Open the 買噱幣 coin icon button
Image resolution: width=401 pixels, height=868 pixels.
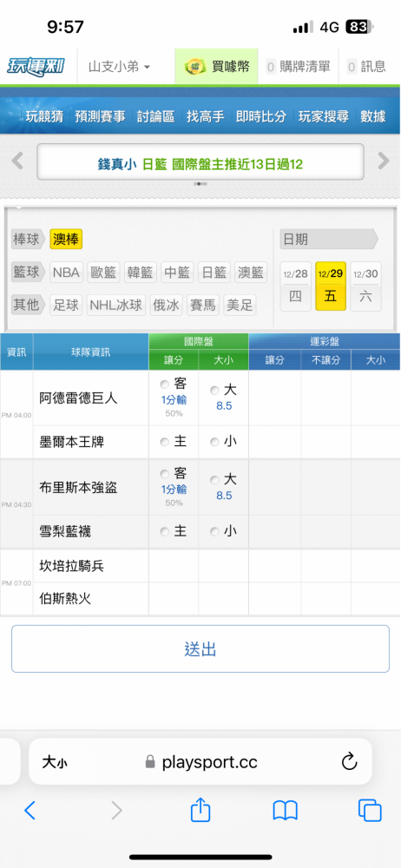tap(217, 67)
